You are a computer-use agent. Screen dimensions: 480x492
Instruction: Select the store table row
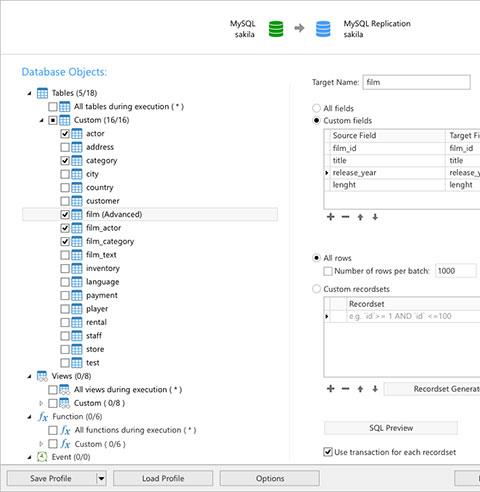[x=150, y=349]
